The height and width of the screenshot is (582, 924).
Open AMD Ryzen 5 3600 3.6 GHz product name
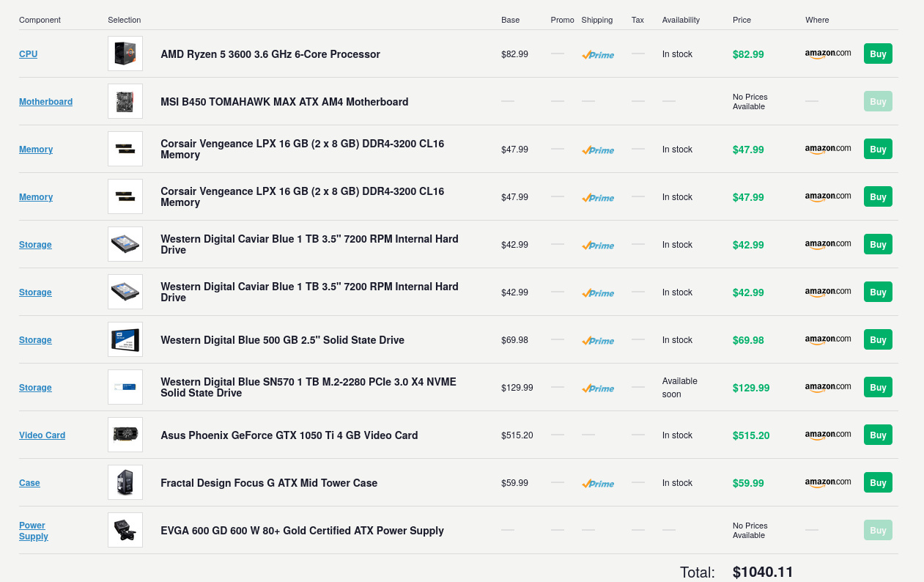point(270,54)
